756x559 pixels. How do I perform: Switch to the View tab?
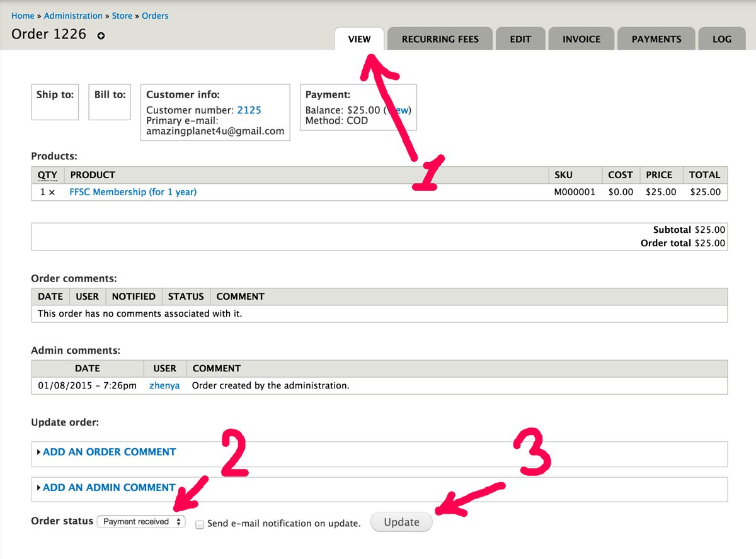click(359, 39)
